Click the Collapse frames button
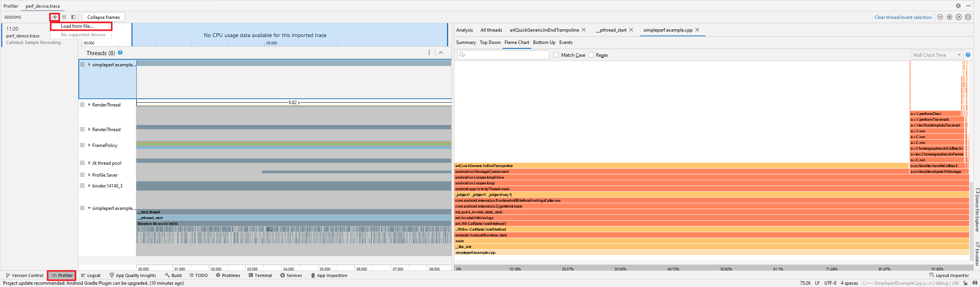 point(104,17)
